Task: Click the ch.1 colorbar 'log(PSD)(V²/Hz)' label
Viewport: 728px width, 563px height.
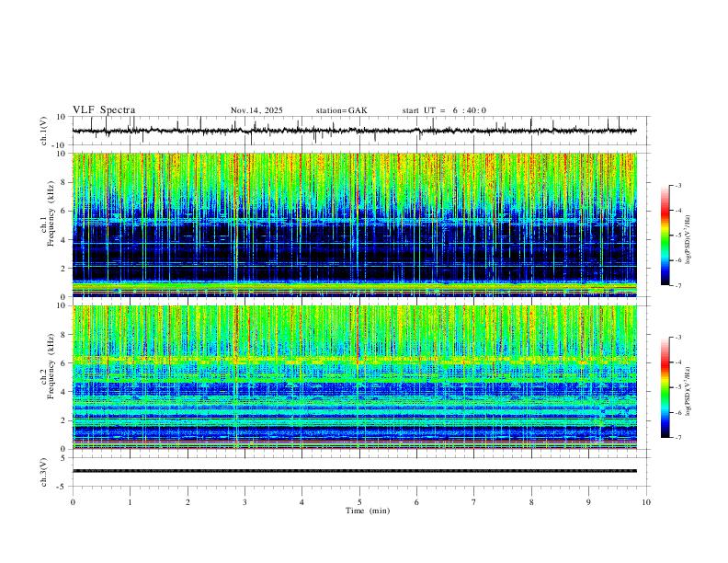Action: 688,239
